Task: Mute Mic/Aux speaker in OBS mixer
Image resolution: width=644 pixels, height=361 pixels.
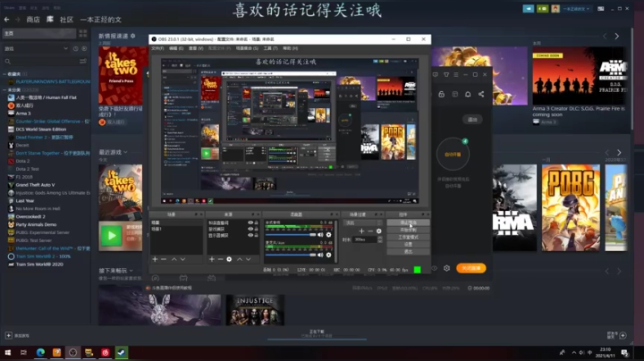Action: (x=320, y=255)
